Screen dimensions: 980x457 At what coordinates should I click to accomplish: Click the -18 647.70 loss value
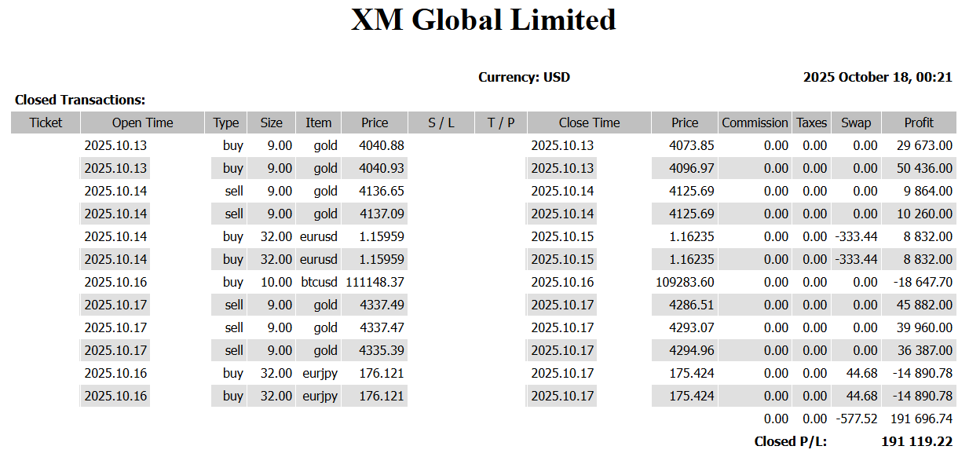[923, 282]
